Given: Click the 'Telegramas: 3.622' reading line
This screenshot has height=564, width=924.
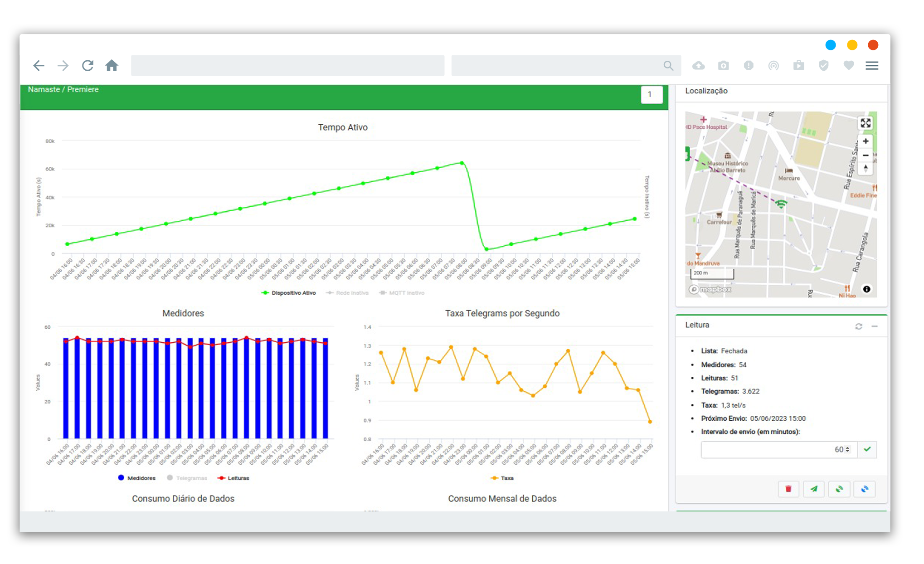Looking at the screenshot, I should coord(730,391).
